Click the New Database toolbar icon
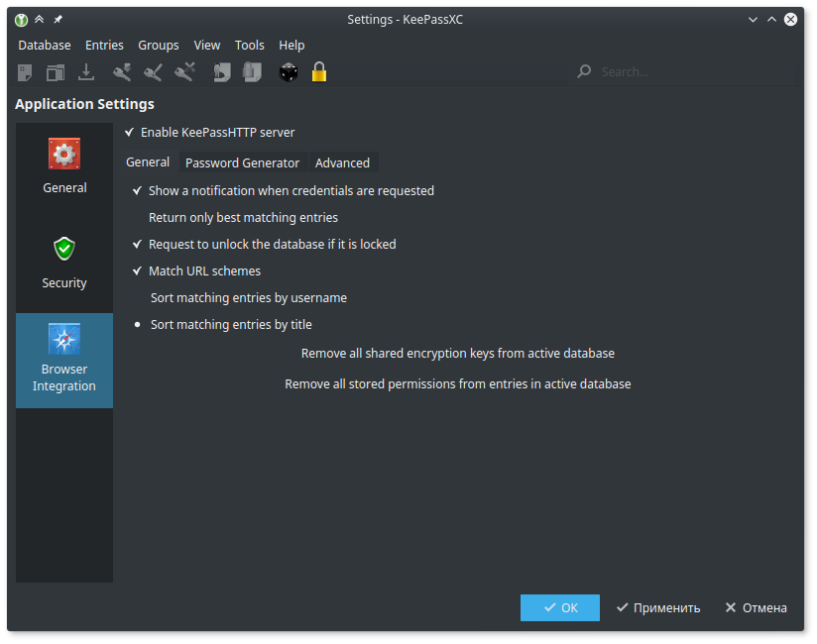 [x=26, y=72]
